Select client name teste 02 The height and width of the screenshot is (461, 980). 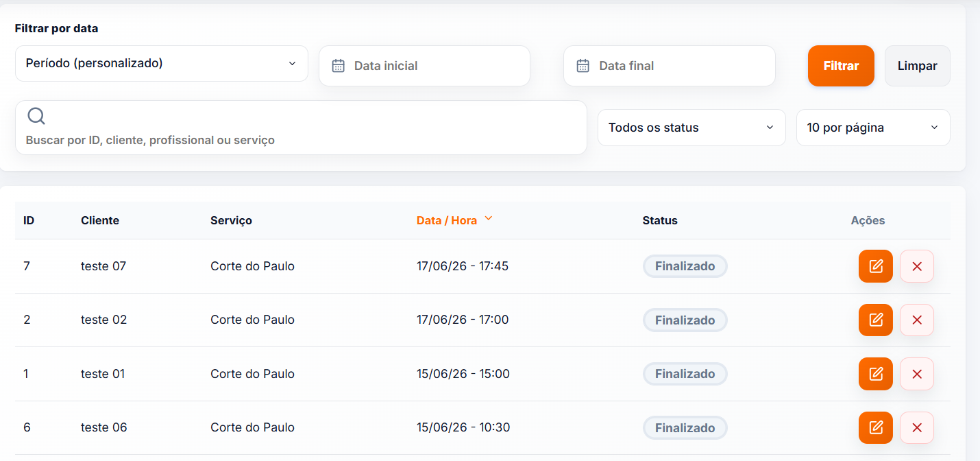tap(103, 320)
